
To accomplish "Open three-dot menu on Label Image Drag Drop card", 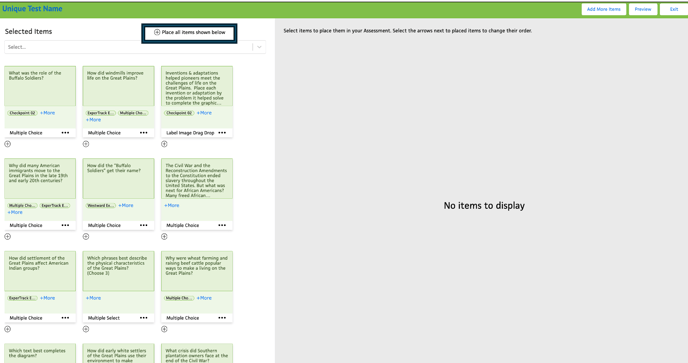I will click(x=222, y=133).
